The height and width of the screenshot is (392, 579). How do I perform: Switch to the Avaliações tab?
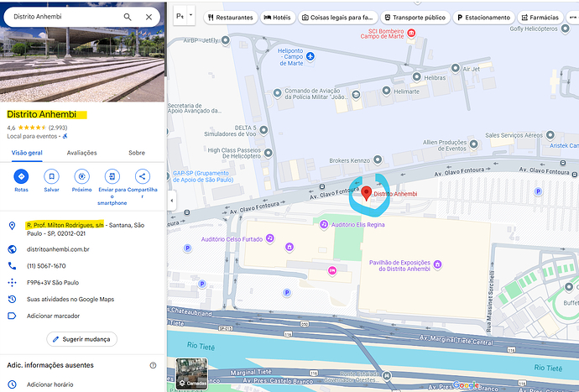tap(81, 153)
